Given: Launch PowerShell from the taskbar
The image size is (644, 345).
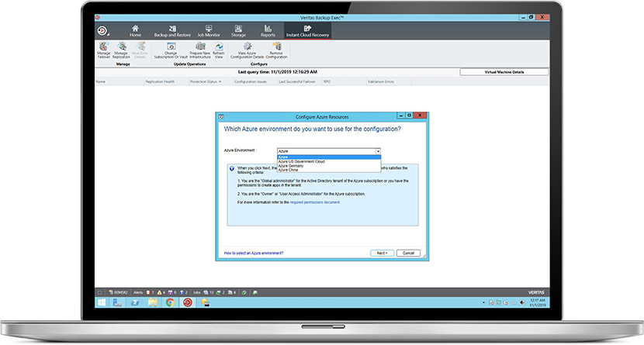Looking at the screenshot, I should (135, 302).
